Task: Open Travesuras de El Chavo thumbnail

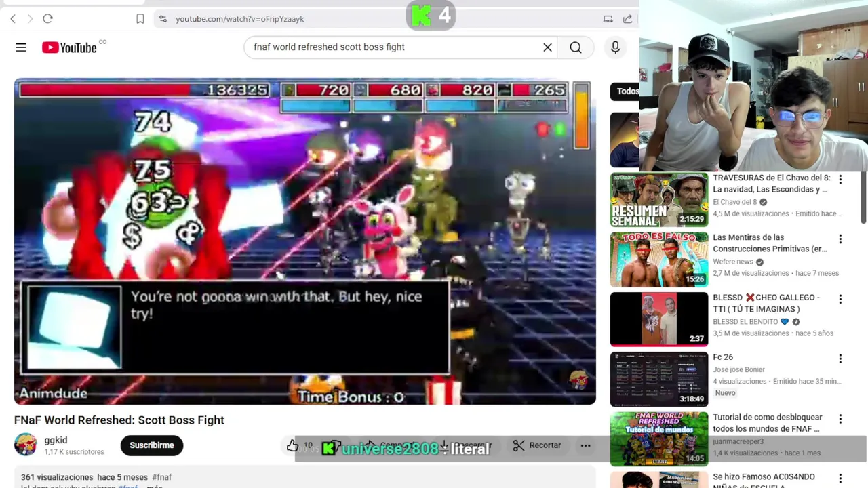Action: [x=659, y=200]
